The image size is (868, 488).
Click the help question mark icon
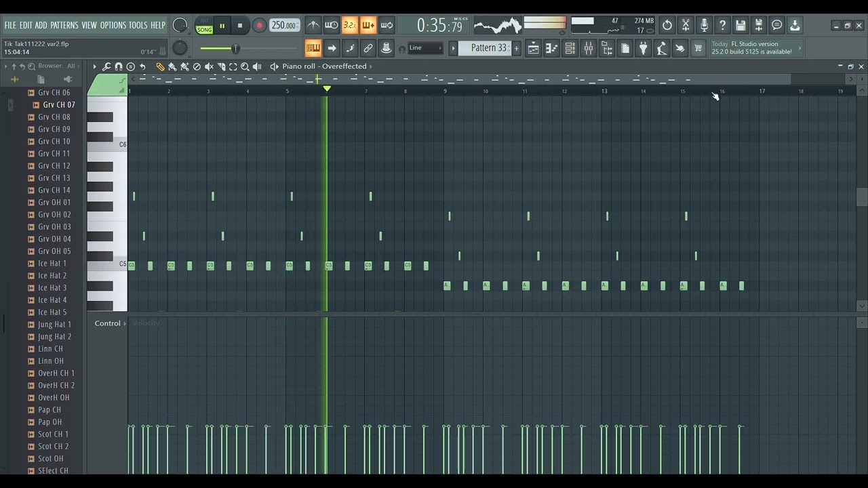click(x=722, y=26)
